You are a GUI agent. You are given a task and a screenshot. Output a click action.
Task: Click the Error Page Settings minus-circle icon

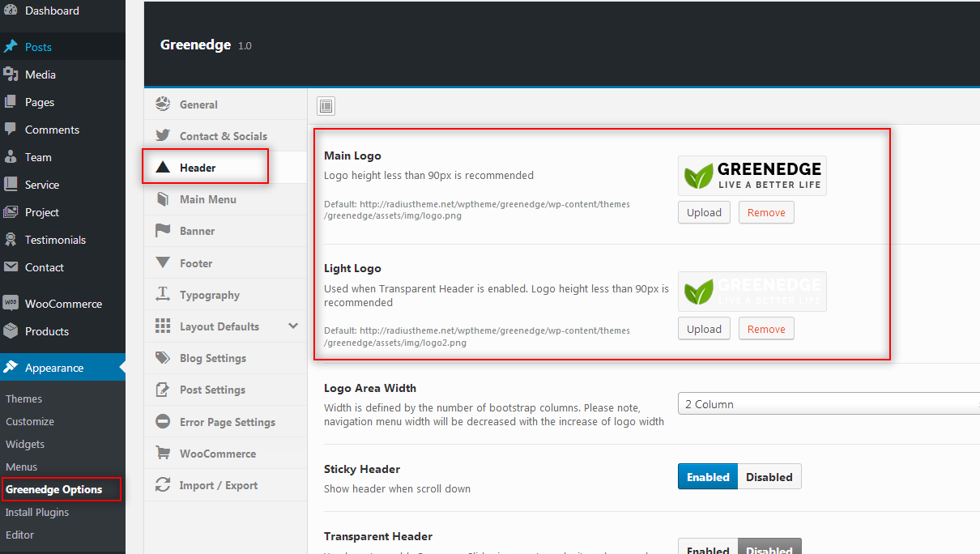pyautogui.click(x=163, y=422)
